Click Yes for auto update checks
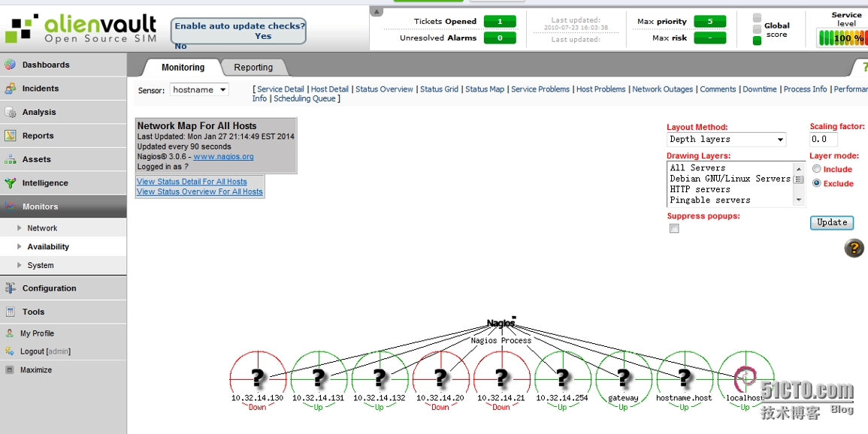The height and width of the screenshot is (434, 868). click(x=263, y=36)
